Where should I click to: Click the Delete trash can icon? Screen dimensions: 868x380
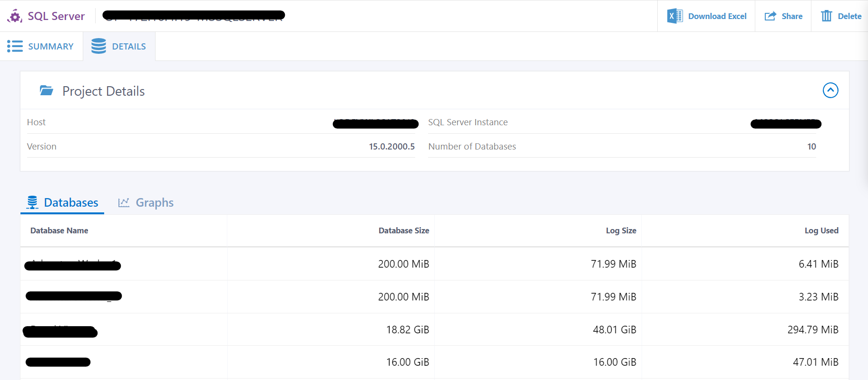click(827, 16)
